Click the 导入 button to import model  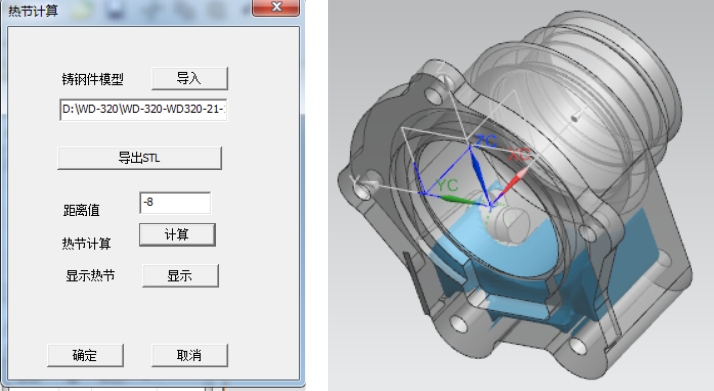click(189, 78)
